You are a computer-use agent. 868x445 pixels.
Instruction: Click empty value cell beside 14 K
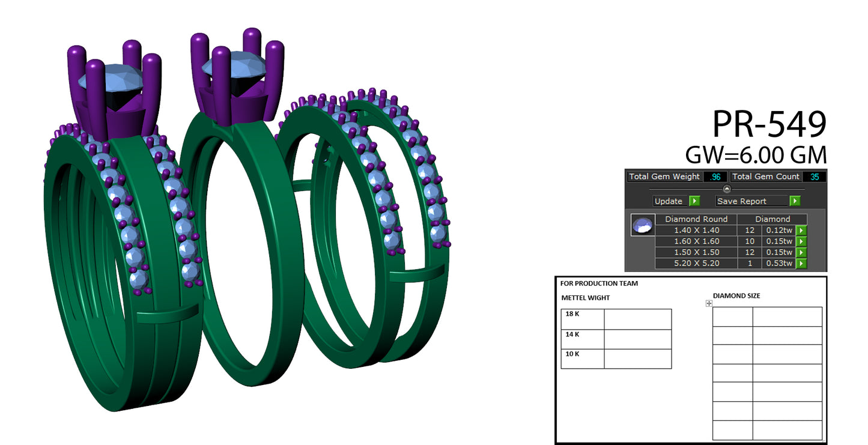(638, 339)
